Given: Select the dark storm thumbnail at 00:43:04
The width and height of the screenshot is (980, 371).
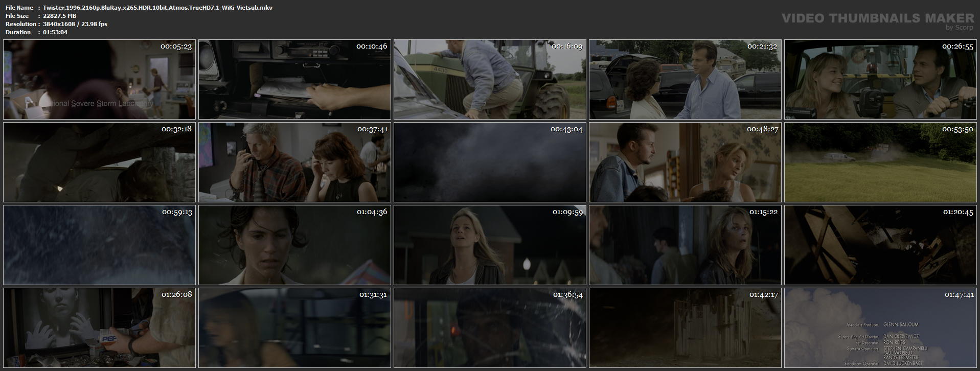Looking at the screenshot, I should [490, 162].
